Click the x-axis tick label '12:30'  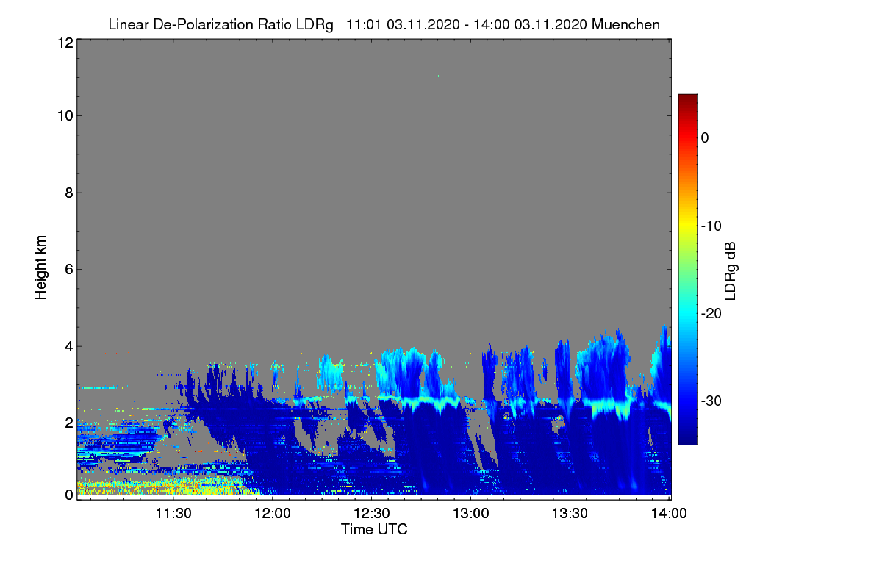point(372,513)
